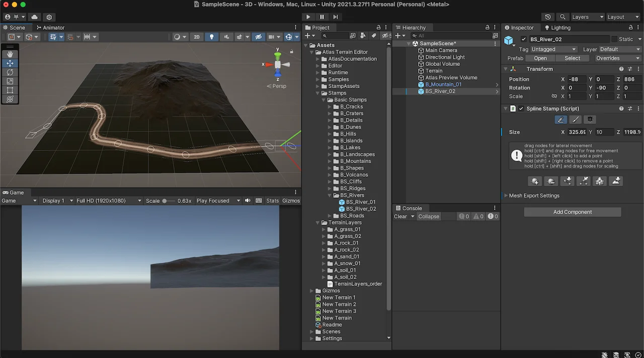The image size is (644, 358).
Task: Open Scene panel more options menu
Action: pyautogui.click(x=296, y=28)
